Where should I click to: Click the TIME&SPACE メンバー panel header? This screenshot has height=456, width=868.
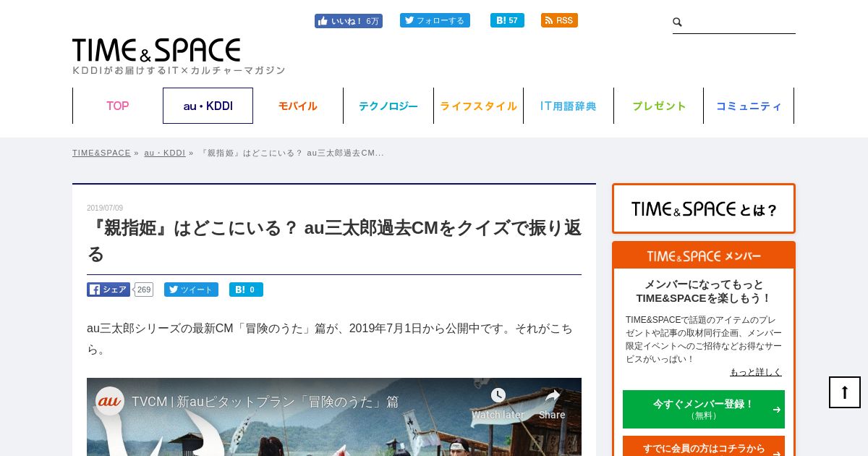click(x=704, y=256)
